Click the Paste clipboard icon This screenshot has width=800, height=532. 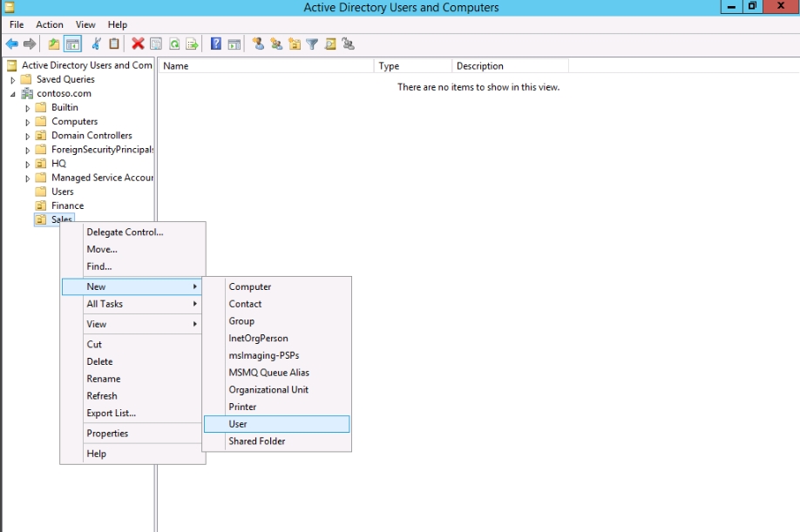tap(114, 44)
